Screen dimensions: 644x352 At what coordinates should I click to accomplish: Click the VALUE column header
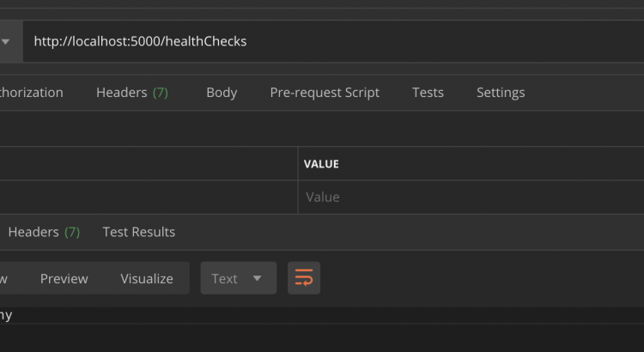click(x=321, y=163)
